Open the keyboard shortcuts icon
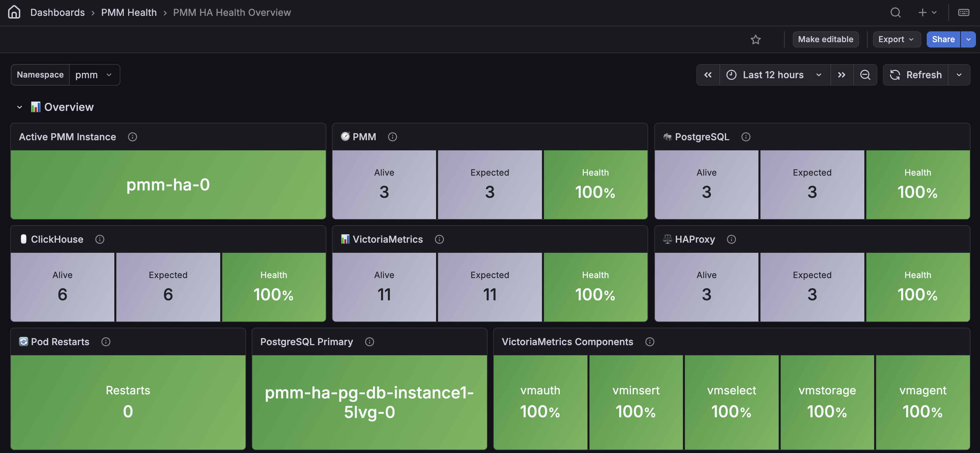This screenshot has height=453, width=980. [x=963, y=12]
